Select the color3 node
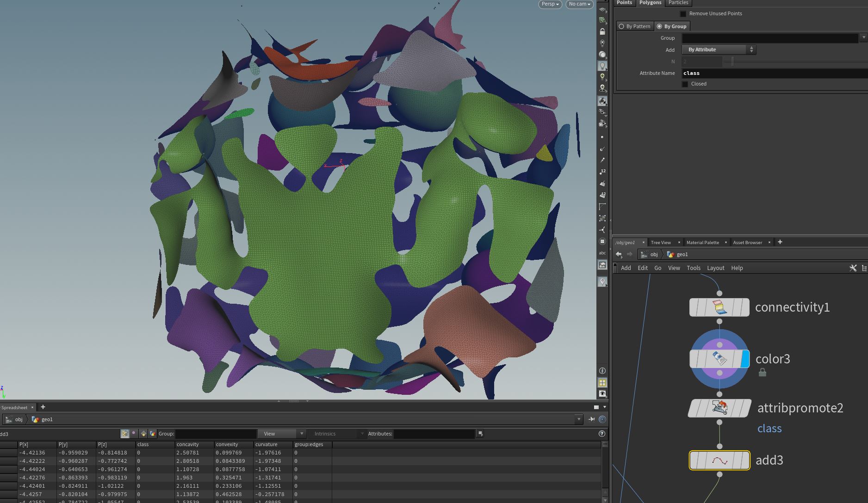Viewport: 868px width, 503px height. tap(719, 359)
